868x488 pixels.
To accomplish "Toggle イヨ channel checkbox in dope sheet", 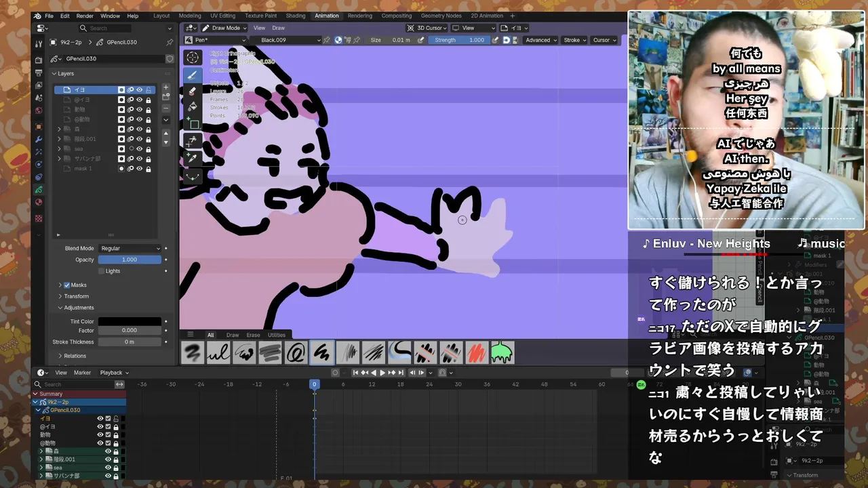I will pyautogui.click(x=108, y=418).
